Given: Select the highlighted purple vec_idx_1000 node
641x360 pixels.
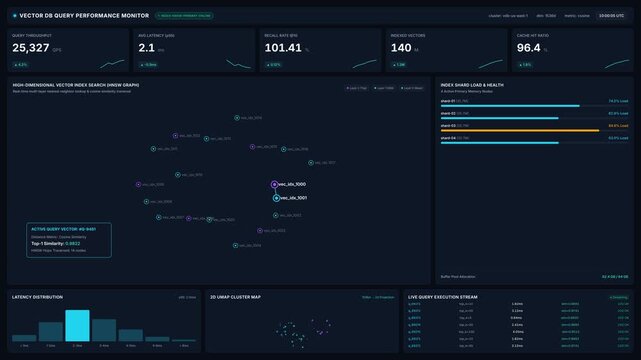Looking at the screenshot, I should pyautogui.click(x=274, y=184).
